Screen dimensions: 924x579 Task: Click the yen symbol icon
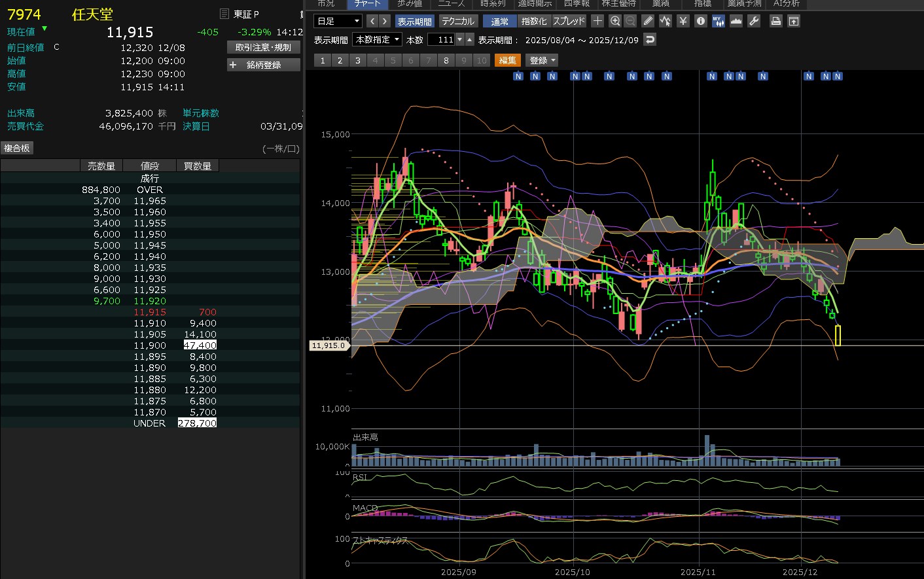683,21
